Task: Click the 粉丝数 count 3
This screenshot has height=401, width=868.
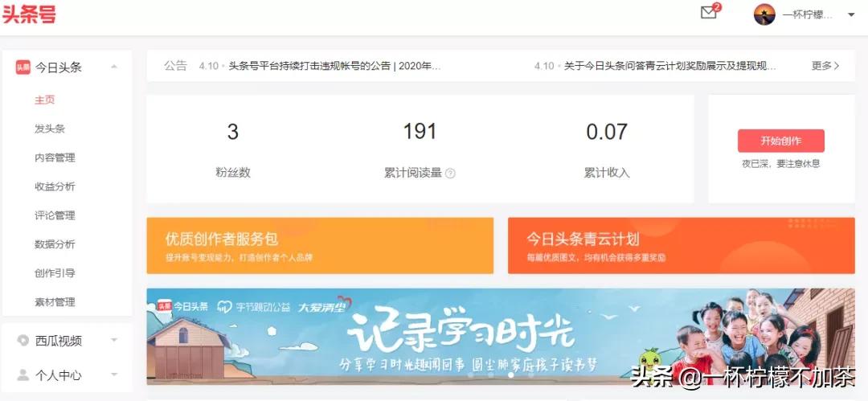Action: 233,132
